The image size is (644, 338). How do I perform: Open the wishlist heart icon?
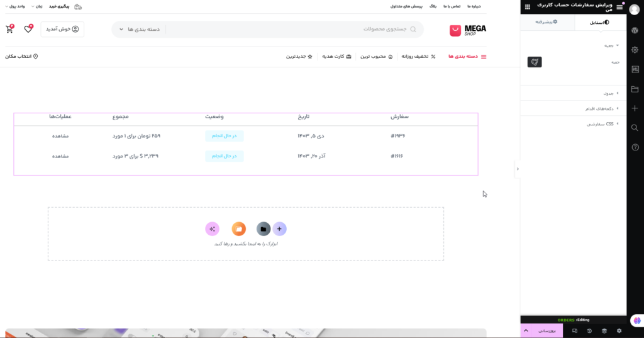[x=28, y=30]
